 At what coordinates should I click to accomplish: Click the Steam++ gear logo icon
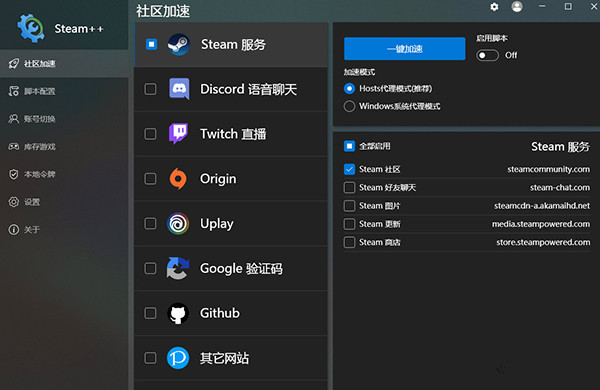pyautogui.click(x=31, y=28)
